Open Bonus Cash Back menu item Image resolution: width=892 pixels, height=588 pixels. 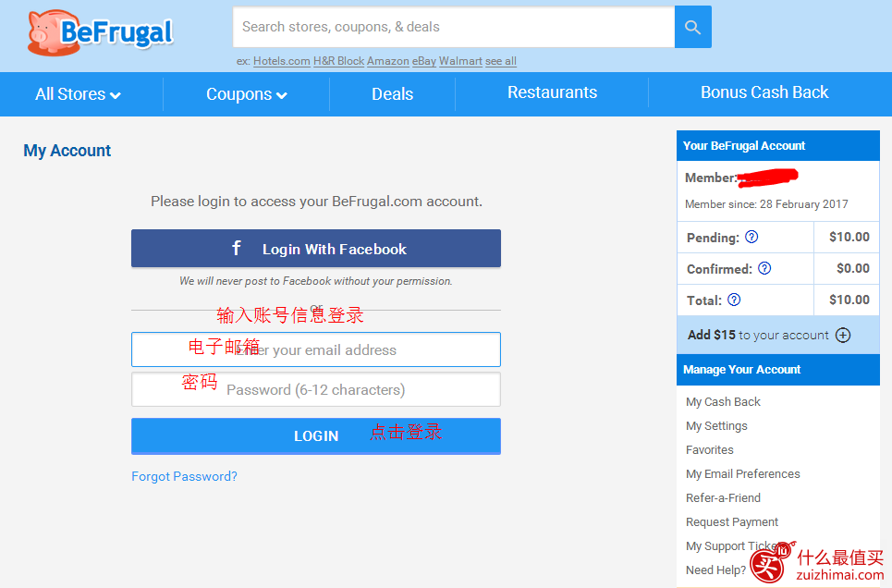point(764,92)
